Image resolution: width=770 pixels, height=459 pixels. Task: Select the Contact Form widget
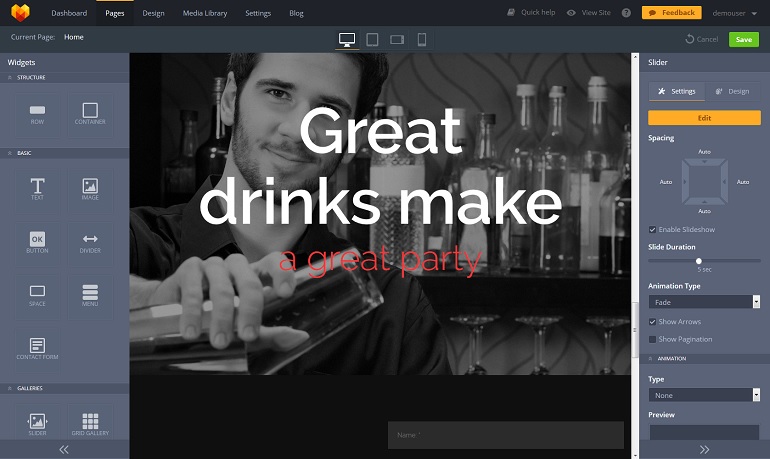pyautogui.click(x=37, y=347)
